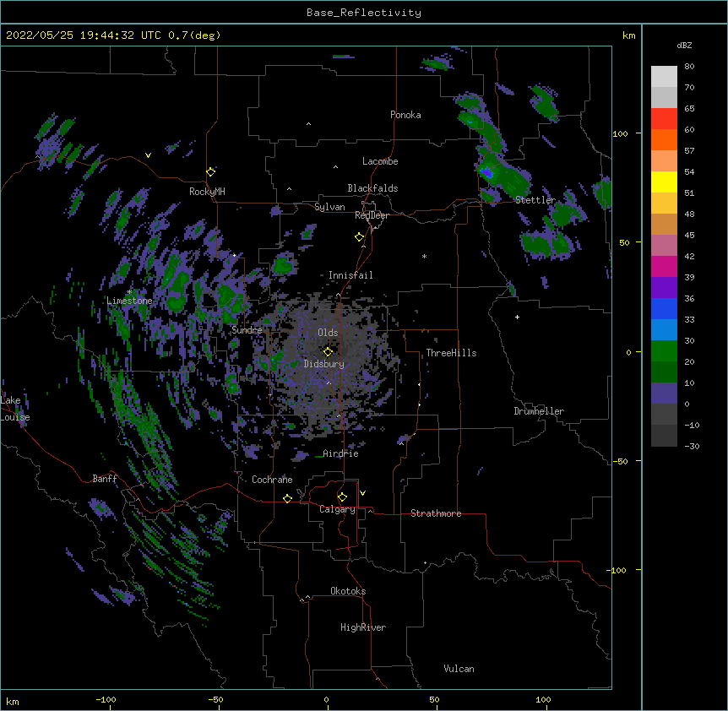728x711 pixels.
Task: Click the Blackfalds city label
Action: 372,188
